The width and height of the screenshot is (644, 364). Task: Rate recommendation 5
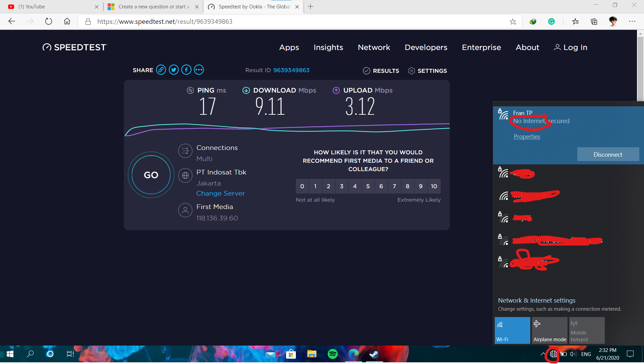368,186
